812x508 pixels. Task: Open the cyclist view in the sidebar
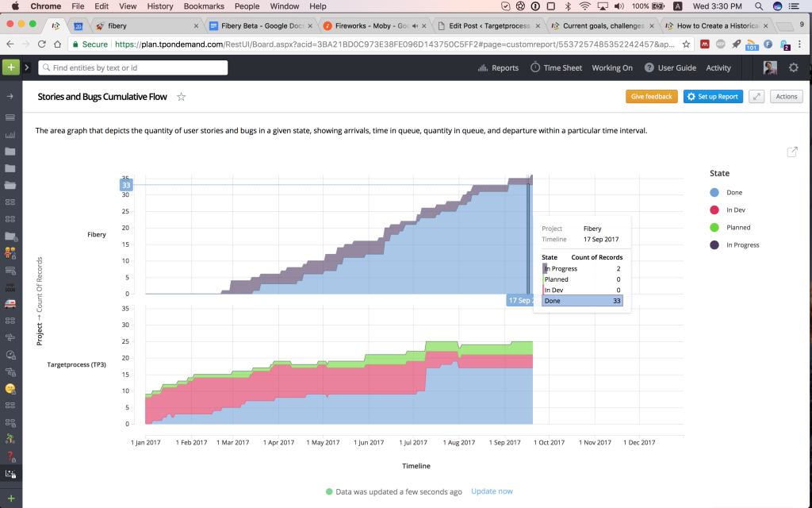tap(10, 439)
